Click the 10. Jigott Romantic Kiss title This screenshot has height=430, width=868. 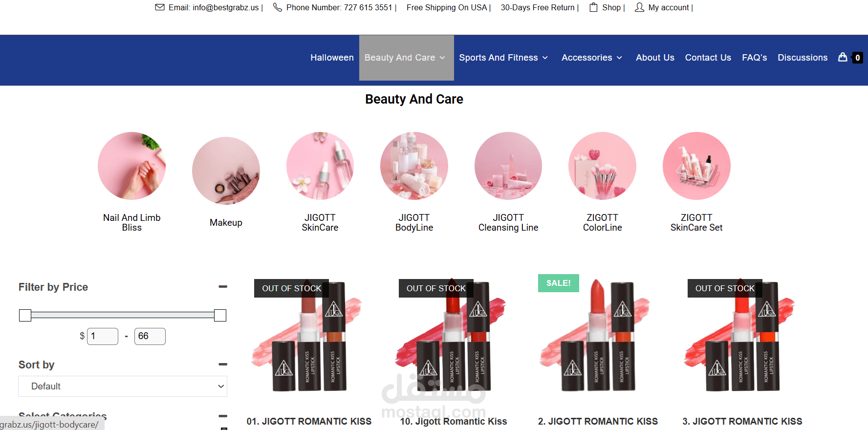coord(454,421)
